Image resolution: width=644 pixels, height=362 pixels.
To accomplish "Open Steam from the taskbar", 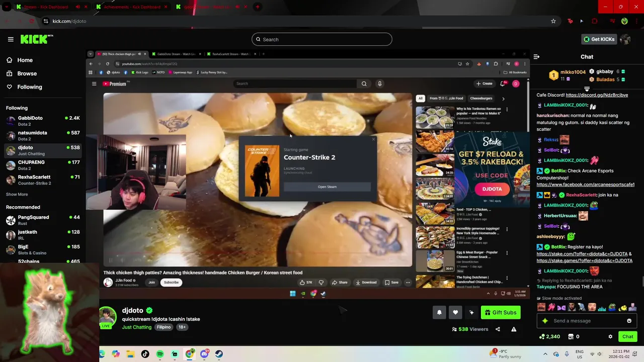I will tap(219, 354).
